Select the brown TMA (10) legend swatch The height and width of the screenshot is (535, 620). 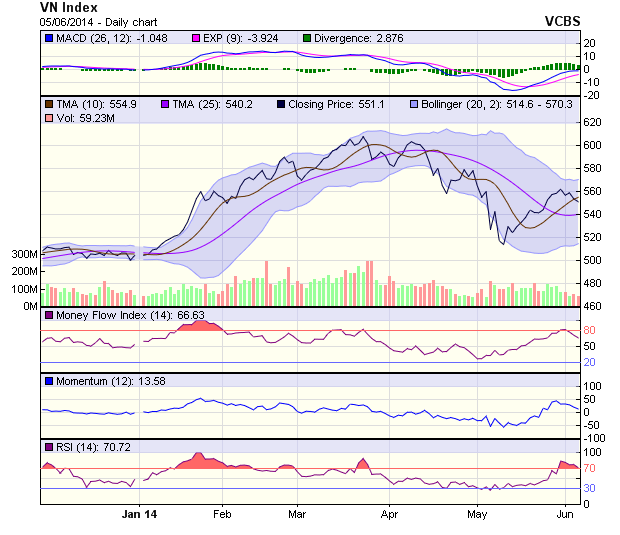click(49, 104)
